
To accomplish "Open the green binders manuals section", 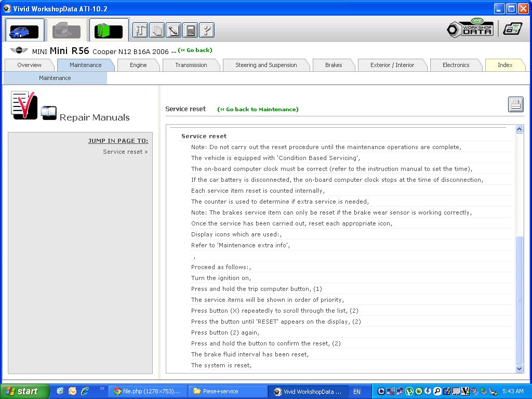I will (109, 30).
